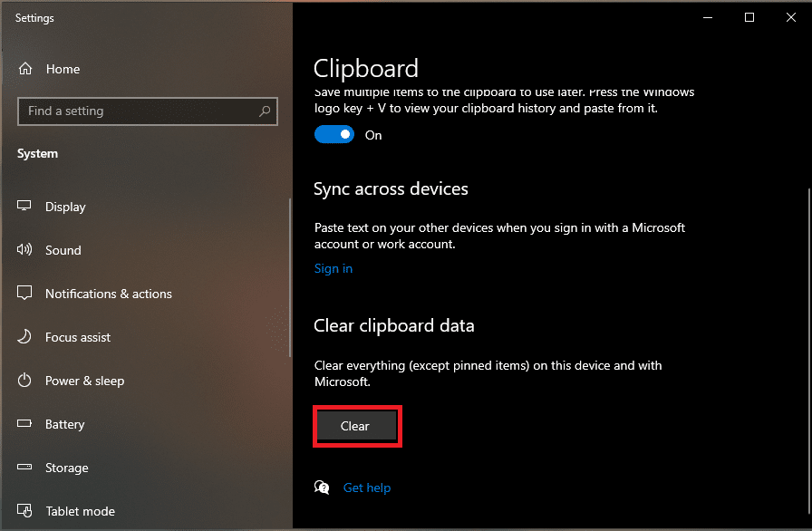Select the Power & sleep icon

click(24, 380)
